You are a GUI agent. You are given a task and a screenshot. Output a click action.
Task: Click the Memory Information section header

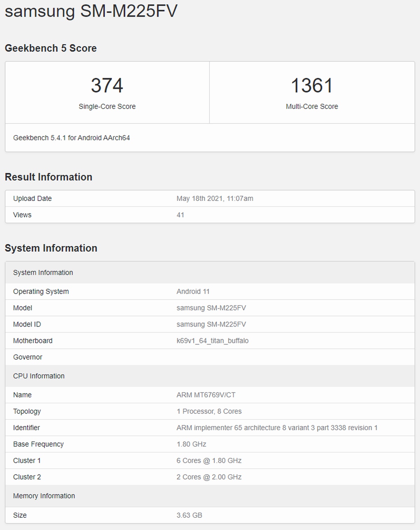click(44, 496)
